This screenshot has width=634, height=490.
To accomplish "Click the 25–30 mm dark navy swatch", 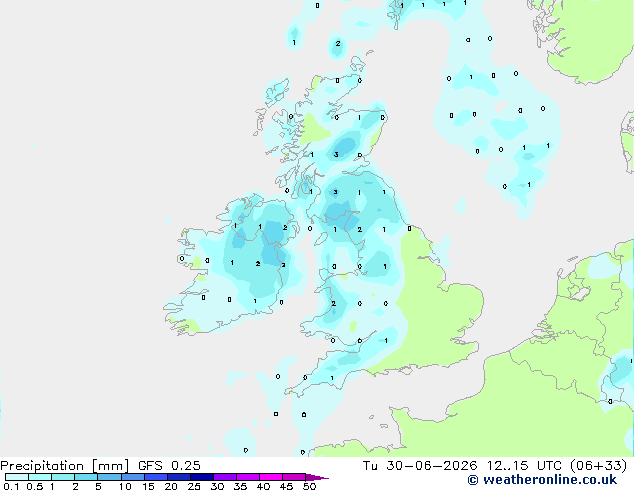I will coord(201,477).
